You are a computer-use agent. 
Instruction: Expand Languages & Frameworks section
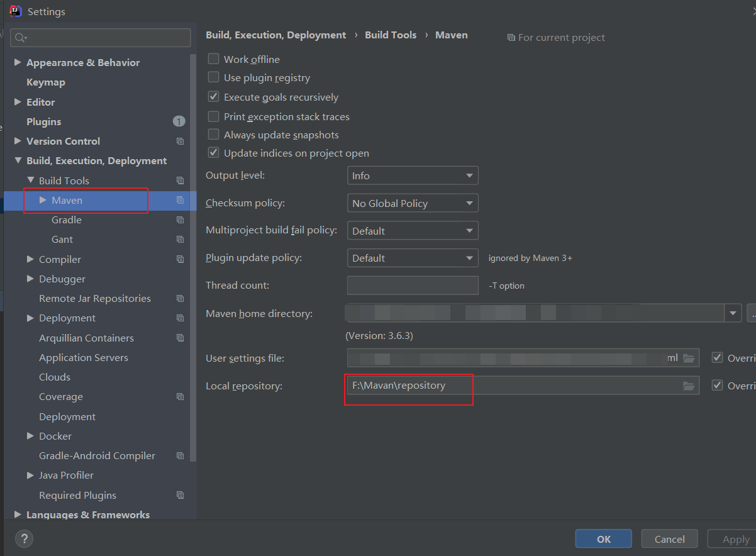tap(18, 514)
